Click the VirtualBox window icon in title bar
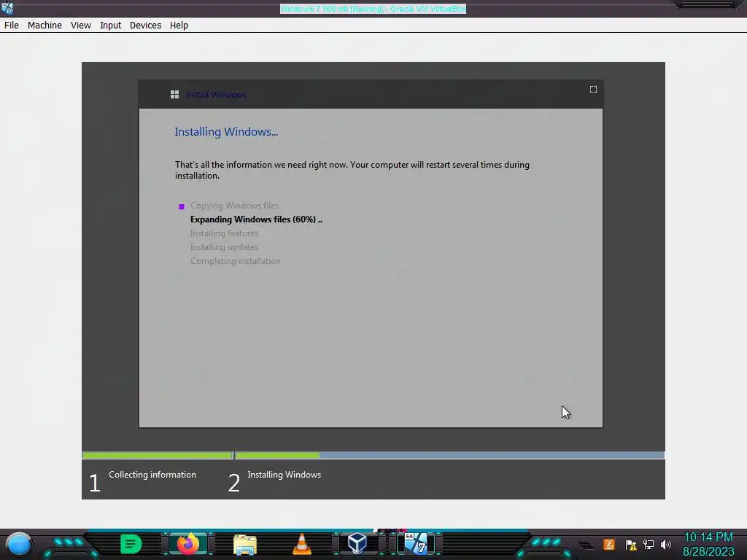 pos(7,8)
